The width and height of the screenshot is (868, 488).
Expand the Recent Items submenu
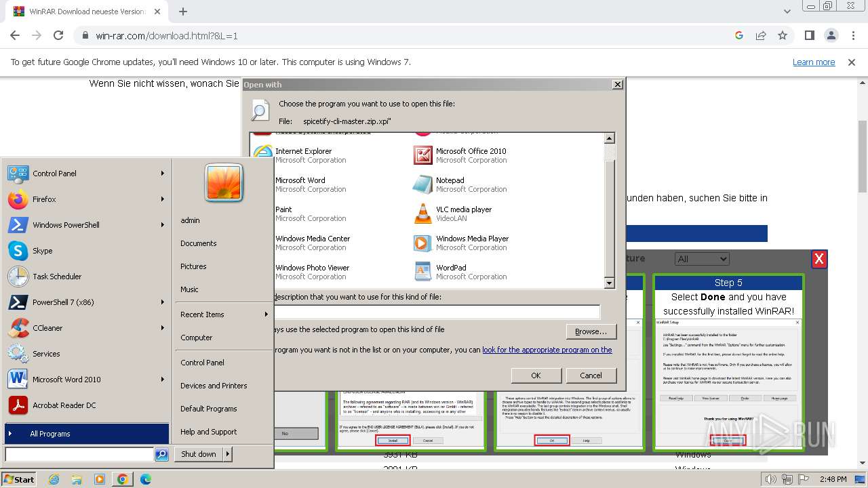223,314
